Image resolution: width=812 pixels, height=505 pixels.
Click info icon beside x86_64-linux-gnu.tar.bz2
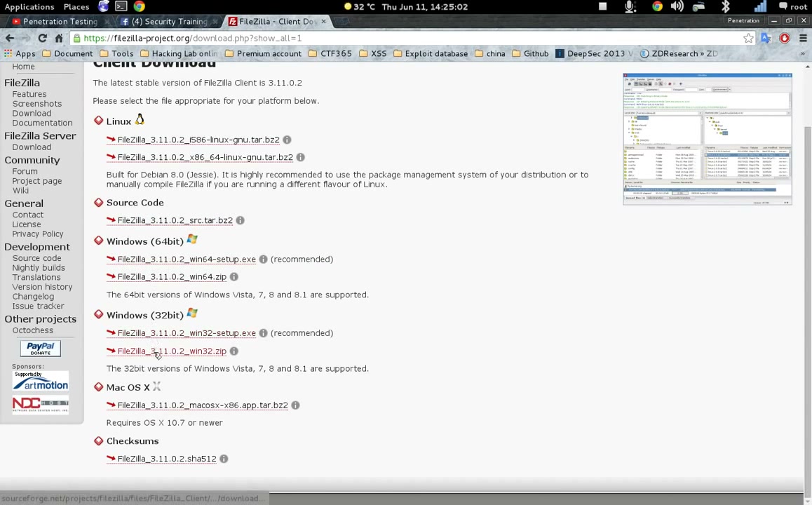click(300, 157)
